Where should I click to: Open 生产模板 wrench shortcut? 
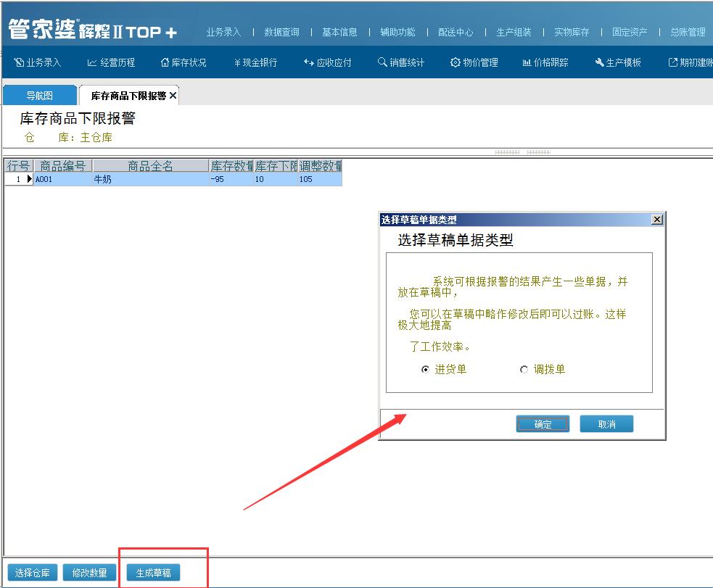click(x=618, y=62)
